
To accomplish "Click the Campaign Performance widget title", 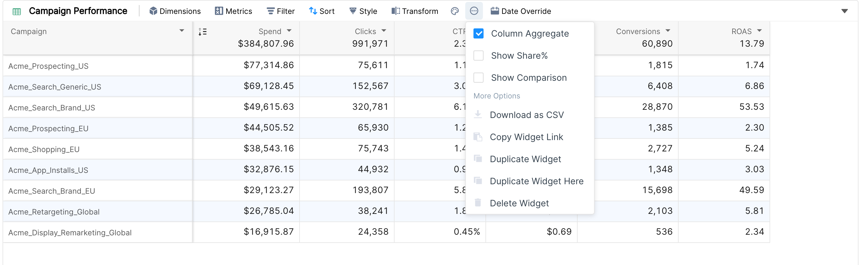I will coord(78,11).
